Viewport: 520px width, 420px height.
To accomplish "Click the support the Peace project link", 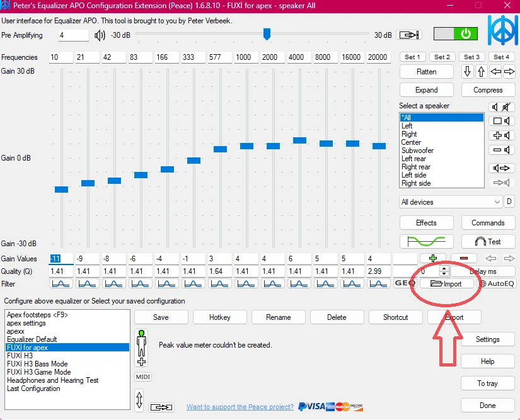I will (x=240, y=407).
